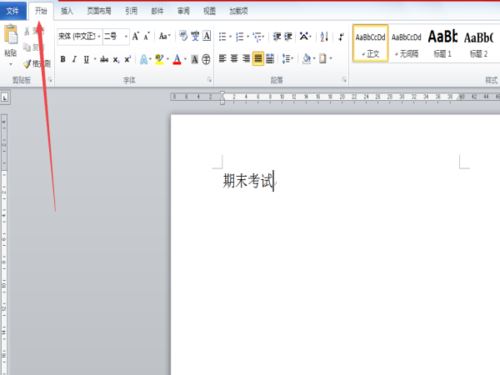
Task: Click the Asian layout (中文版式) icon
Action: [304, 36]
